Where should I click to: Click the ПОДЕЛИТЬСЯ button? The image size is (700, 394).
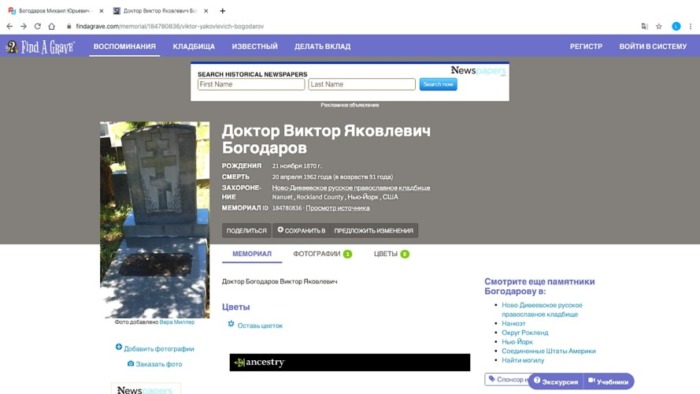click(x=246, y=230)
